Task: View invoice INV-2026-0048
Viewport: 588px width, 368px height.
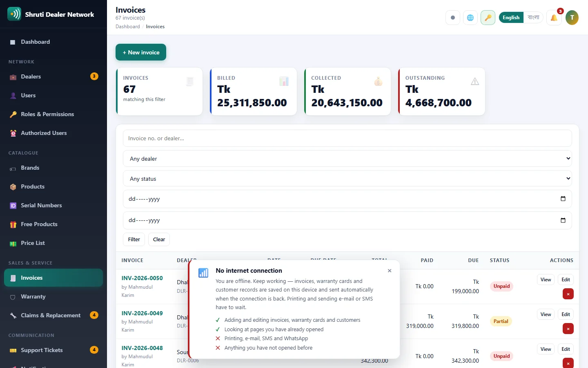Action: click(x=546, y=349)
